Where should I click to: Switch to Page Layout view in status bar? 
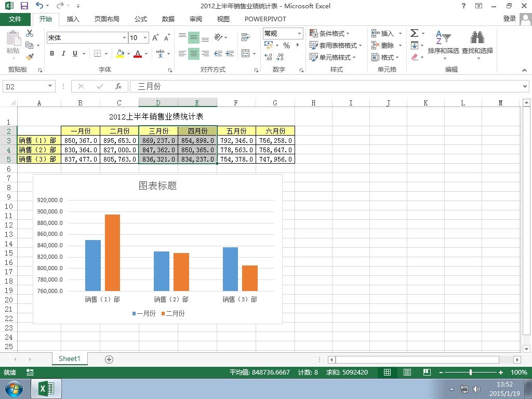[407, 373]
